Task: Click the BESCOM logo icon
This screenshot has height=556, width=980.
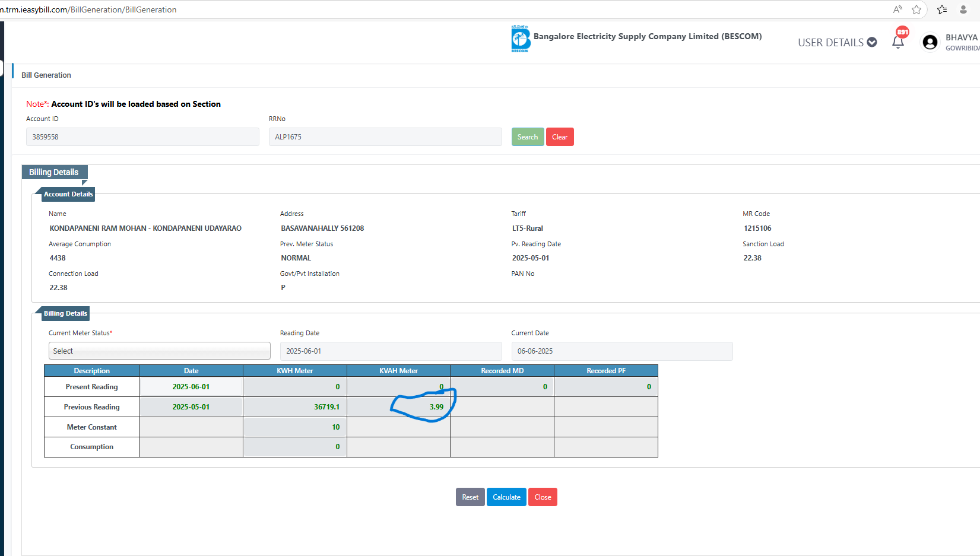Action: tap(521, 39)
